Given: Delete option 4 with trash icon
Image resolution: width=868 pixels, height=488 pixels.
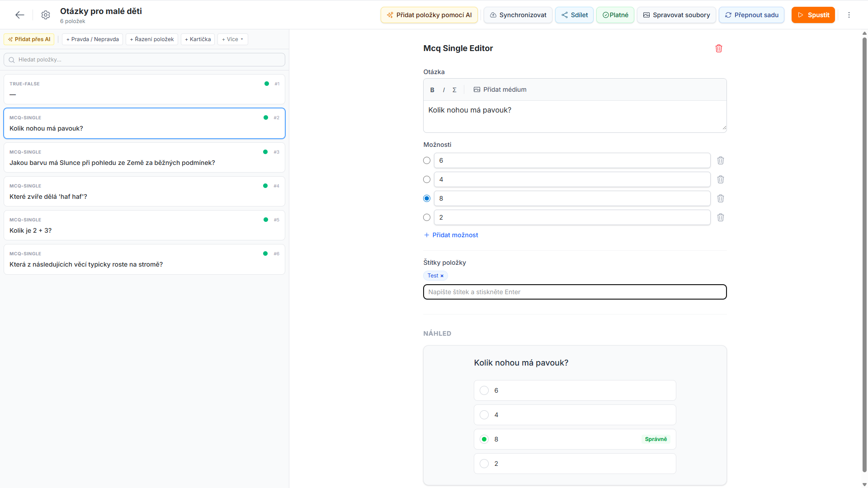Looking at the screenshot, I should click(721, 179).
